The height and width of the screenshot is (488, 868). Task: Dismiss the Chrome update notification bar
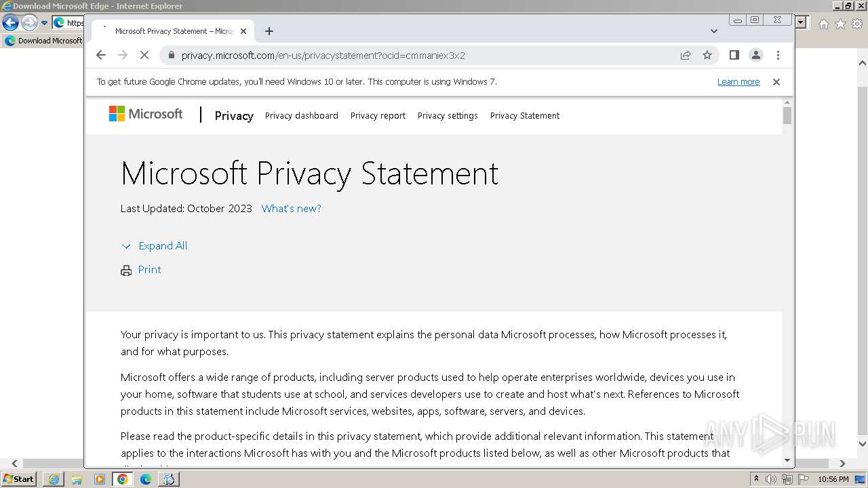pos(776,81)
